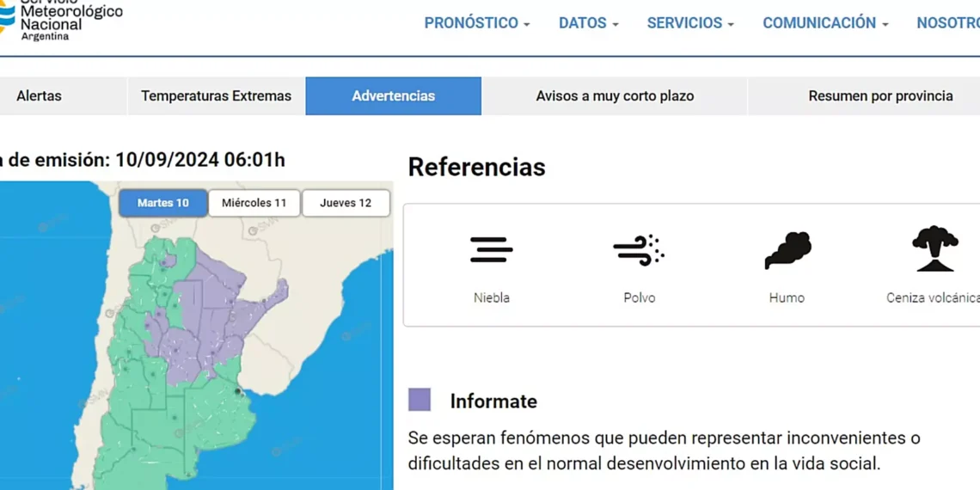The height and width of the screenshot is (490, 980).
Task: Click the Humo smoke cloud icon
Action: (x=787, y=250)
